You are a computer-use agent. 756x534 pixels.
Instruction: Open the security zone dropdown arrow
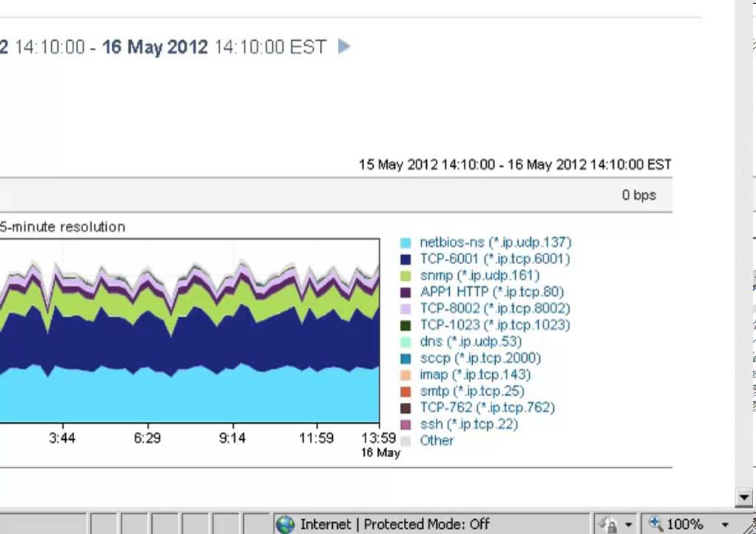coord(629,525)
